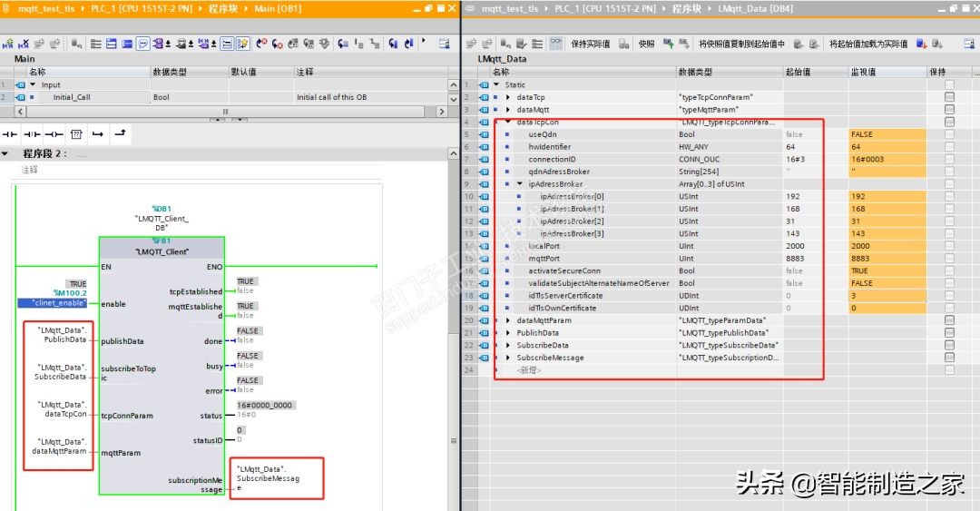Open editor layout icon at Main toolbar end
Viewport: 980px width, 511px height.
tap(444, 44)
